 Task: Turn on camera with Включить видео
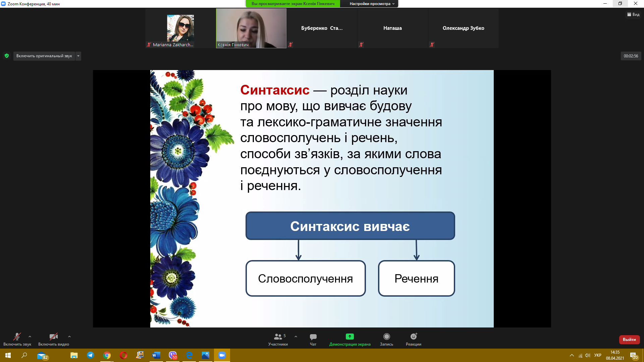tap(53, 337)
